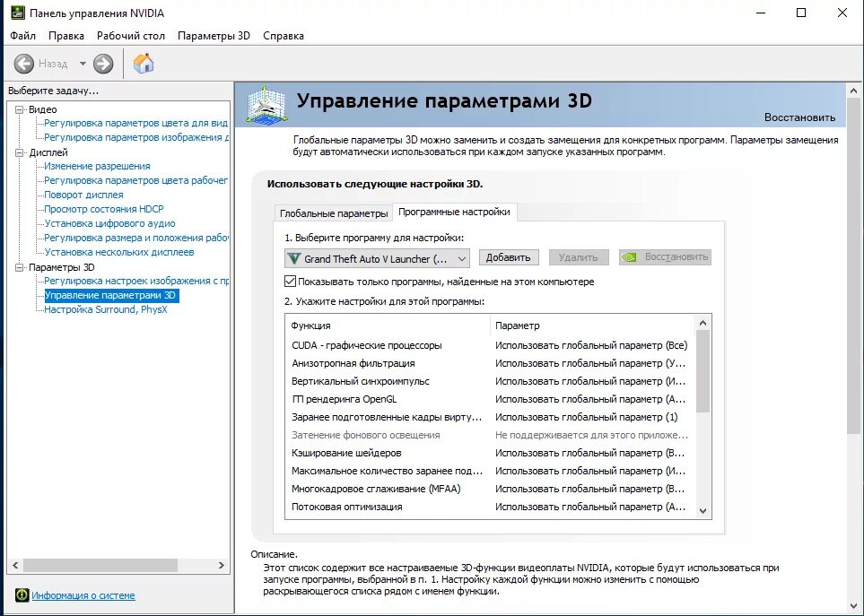Open Регулировка параметров изображения для видео
Viewport: 864px width, 616px height.
point(136,137)
